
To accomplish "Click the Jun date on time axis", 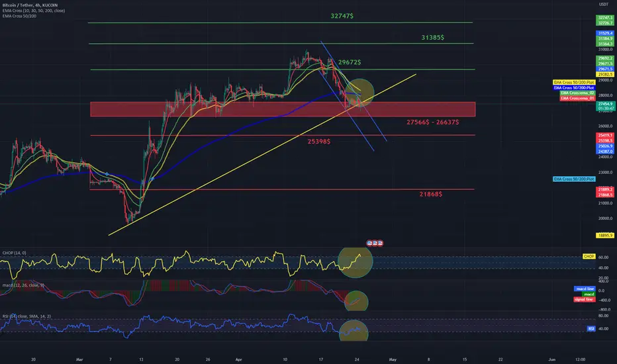I will click(x=552, y=359).
